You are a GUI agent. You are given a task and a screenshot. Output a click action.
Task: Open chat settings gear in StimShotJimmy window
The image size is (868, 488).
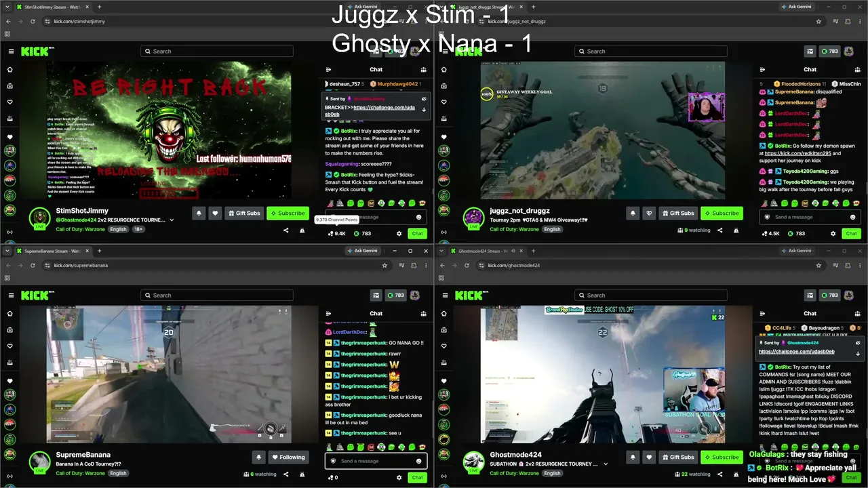[x=399, y=233]
